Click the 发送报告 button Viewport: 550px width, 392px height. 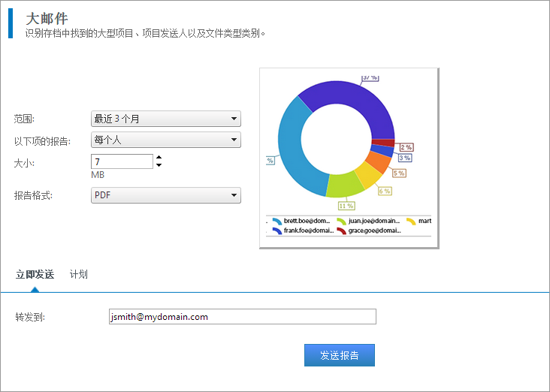pos(339,355)
